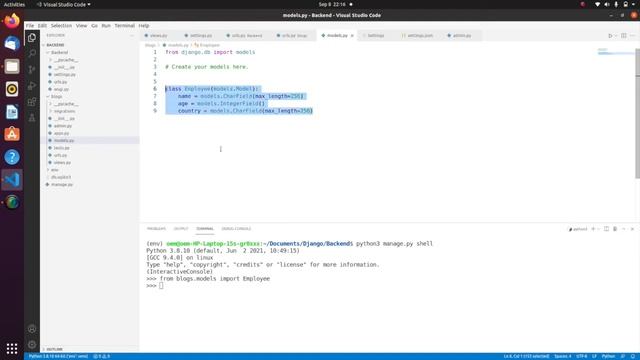Screen dimensions: 640x360
Task: Open the Run and Debug view
Action: pos(32,86)
